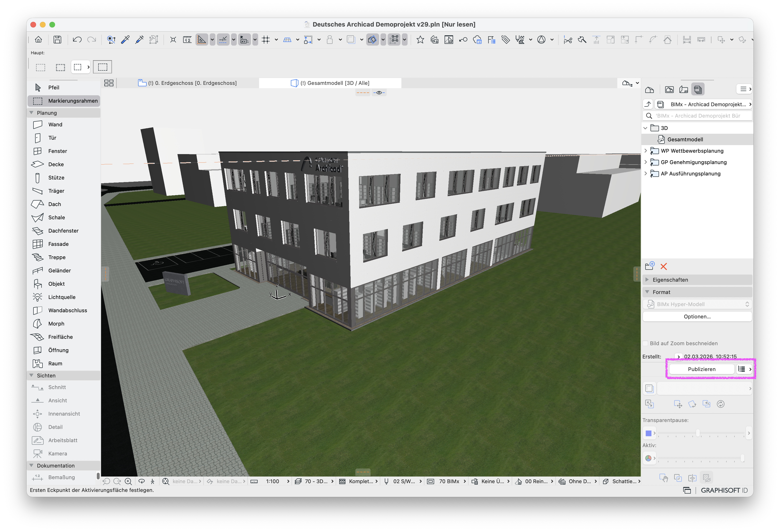The height and width of the screenshot is (532, 780).
Task: Click the Publizieren button
Action: click(x=701, y=369)
